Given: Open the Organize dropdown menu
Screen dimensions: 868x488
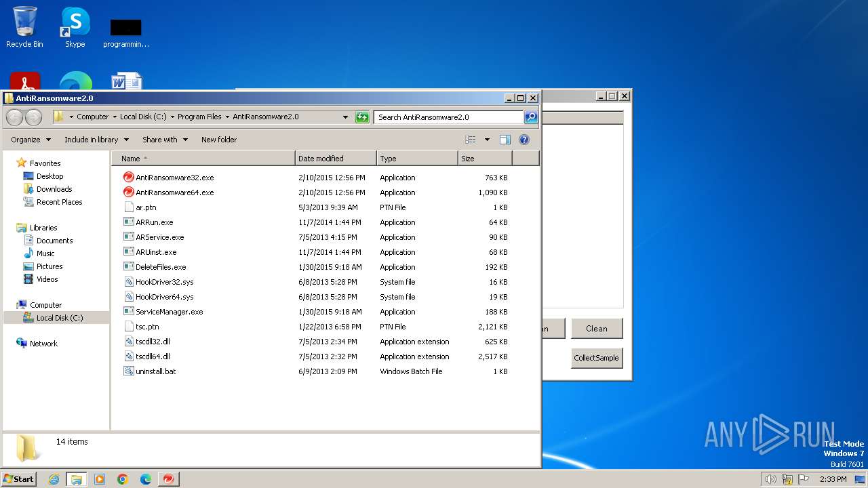Looking at the screenshot, I should tap(31, 140).
